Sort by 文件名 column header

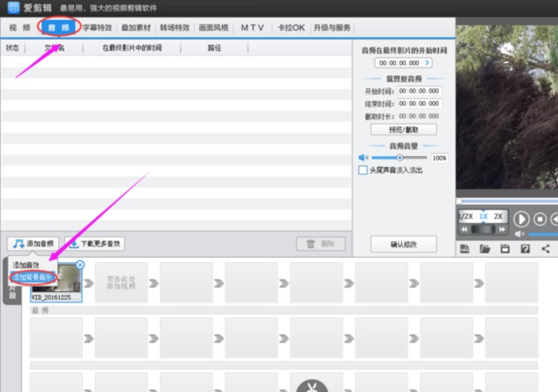click(x=54, y=48)
